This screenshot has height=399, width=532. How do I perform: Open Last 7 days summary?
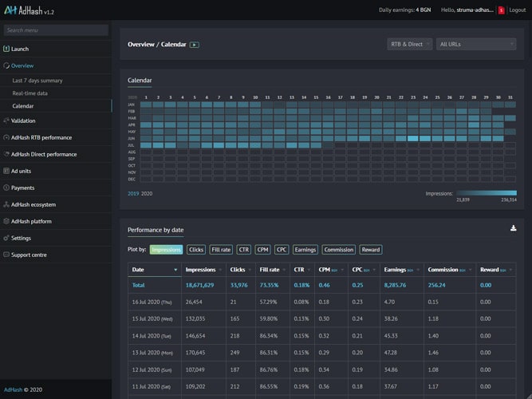pos(37,81)
